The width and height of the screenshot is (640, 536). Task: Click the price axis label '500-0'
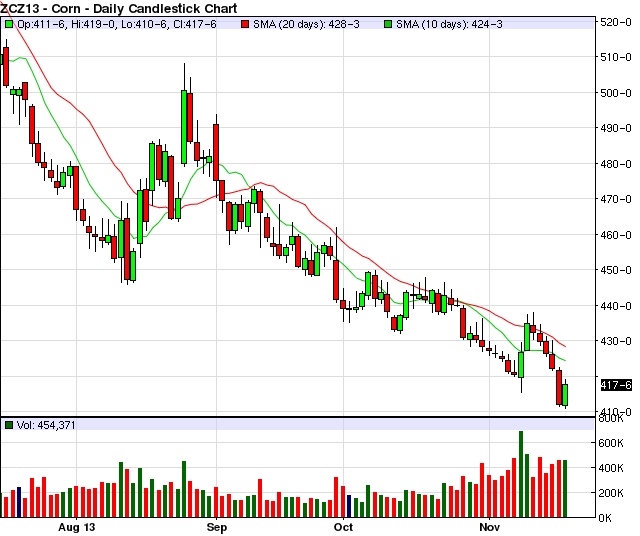coord(616,93)
